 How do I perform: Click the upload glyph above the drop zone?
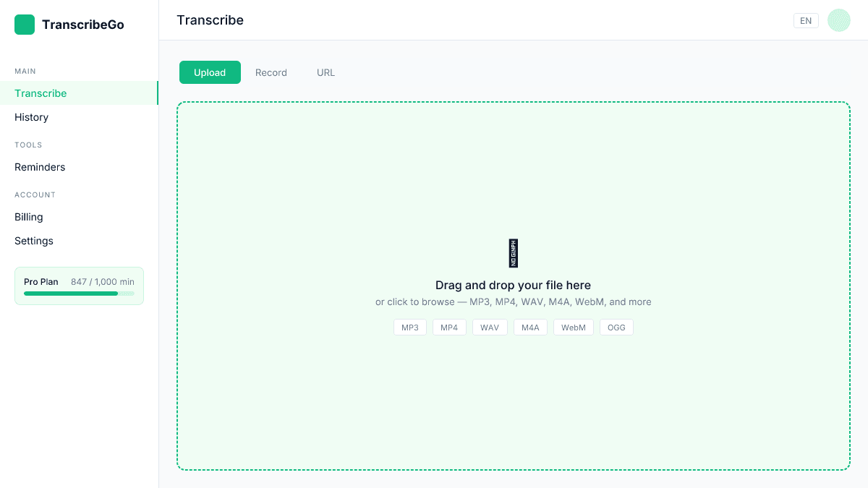click(513, 253)
